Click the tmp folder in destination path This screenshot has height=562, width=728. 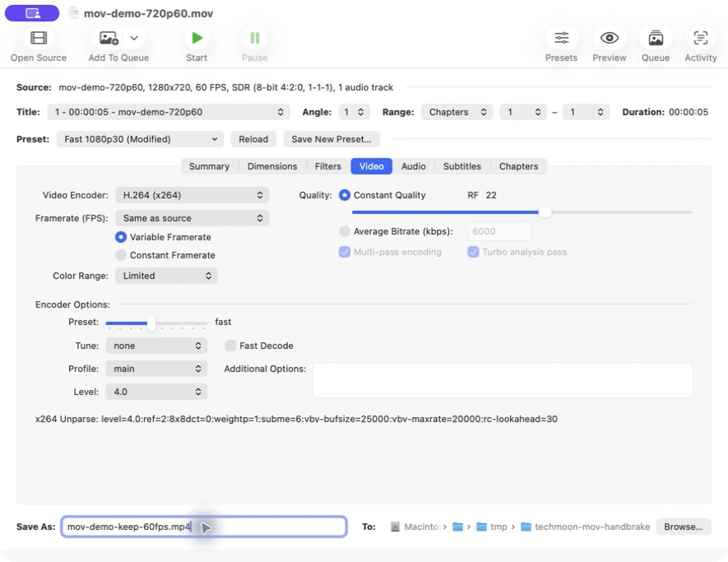click(x=492, y=527)
